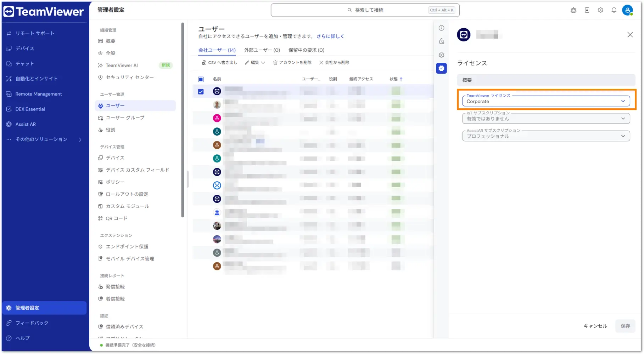Image resolution: width=644 pixels, height=354 pixels.
Task: Follow the さらに詳しく link
Action: tap(330, 36)
